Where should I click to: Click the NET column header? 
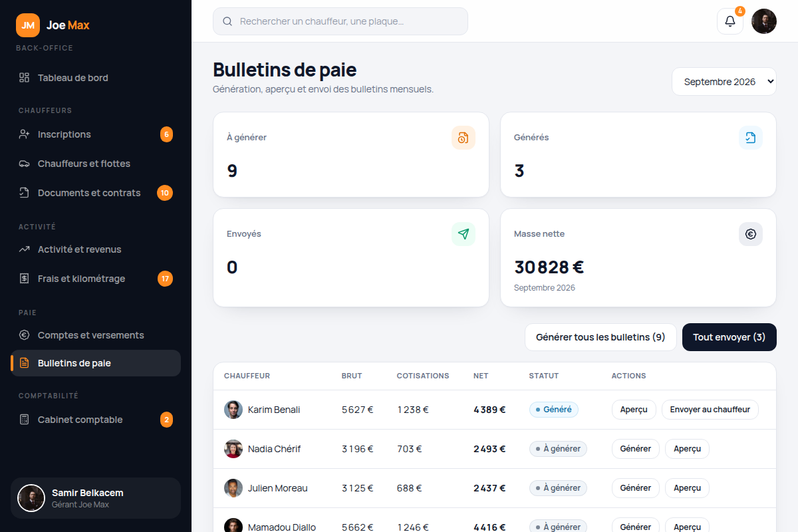tap(481, 376)
